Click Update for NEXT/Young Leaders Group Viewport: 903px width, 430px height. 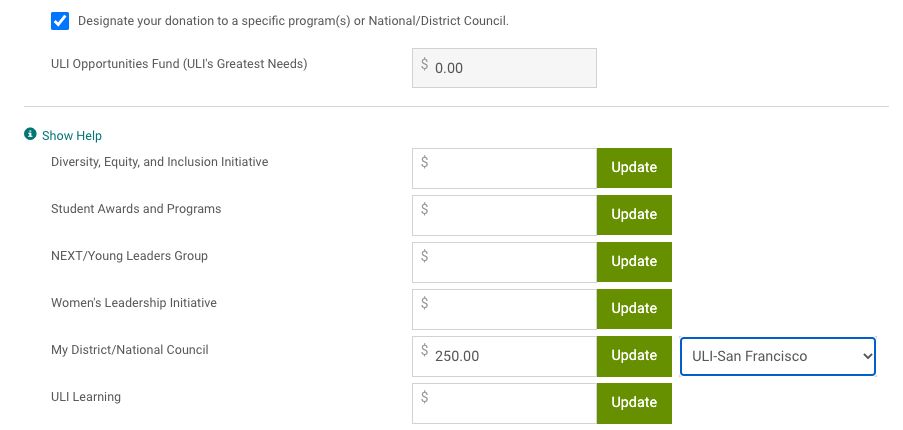[634, 262]
